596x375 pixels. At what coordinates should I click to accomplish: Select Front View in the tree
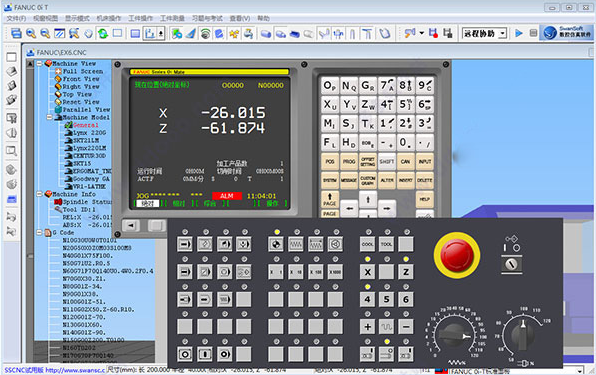click(81, 79)
